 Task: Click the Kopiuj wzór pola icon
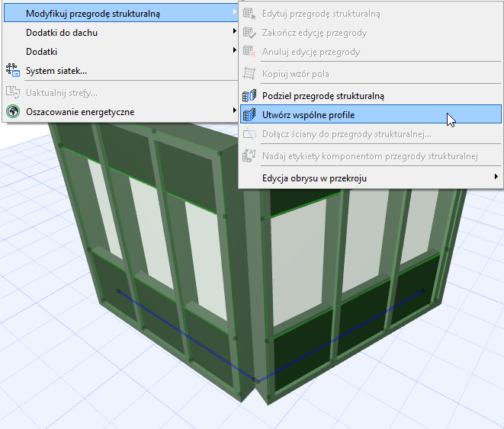tap(249, 74)
